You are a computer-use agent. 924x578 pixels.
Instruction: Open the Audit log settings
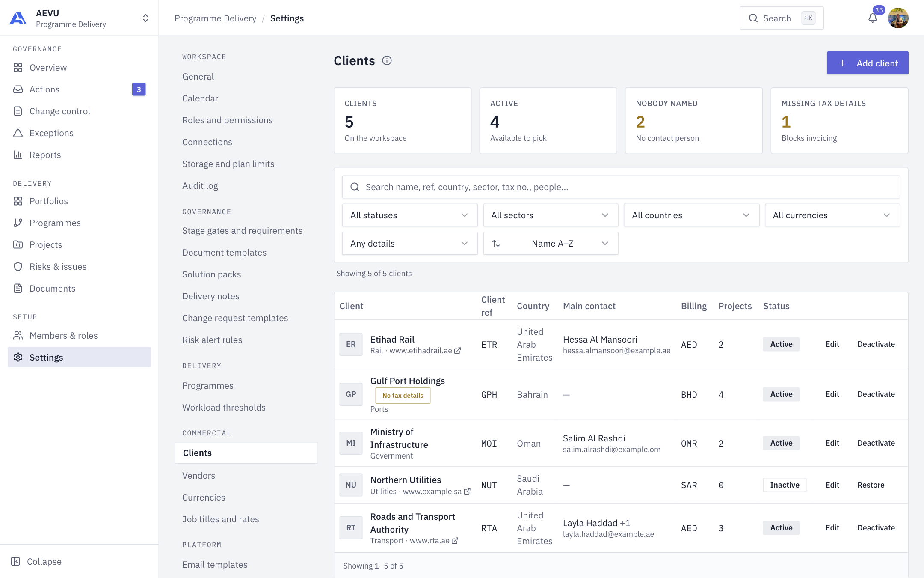pyautogui.click(x=200, y=186)
